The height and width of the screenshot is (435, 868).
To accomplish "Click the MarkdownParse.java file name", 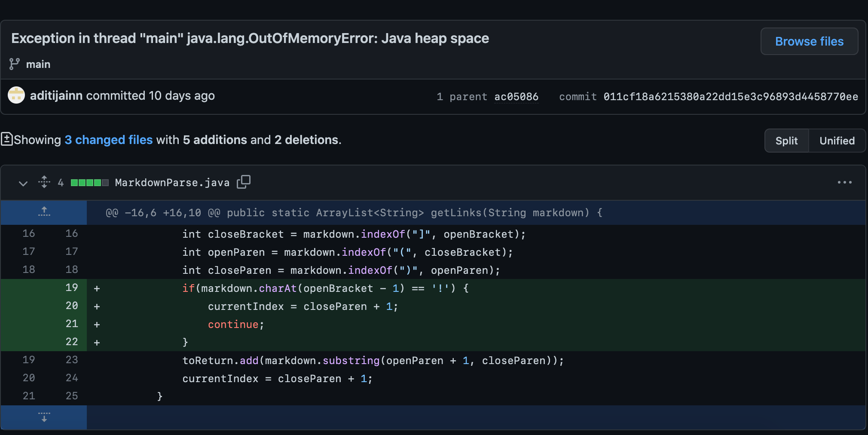I will point(172,183).
